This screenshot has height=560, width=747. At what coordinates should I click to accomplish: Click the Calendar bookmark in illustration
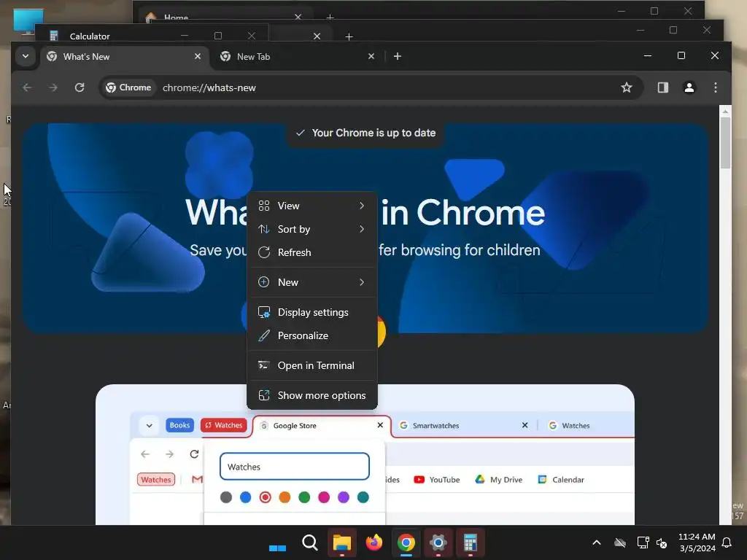(x=561, y=480)
